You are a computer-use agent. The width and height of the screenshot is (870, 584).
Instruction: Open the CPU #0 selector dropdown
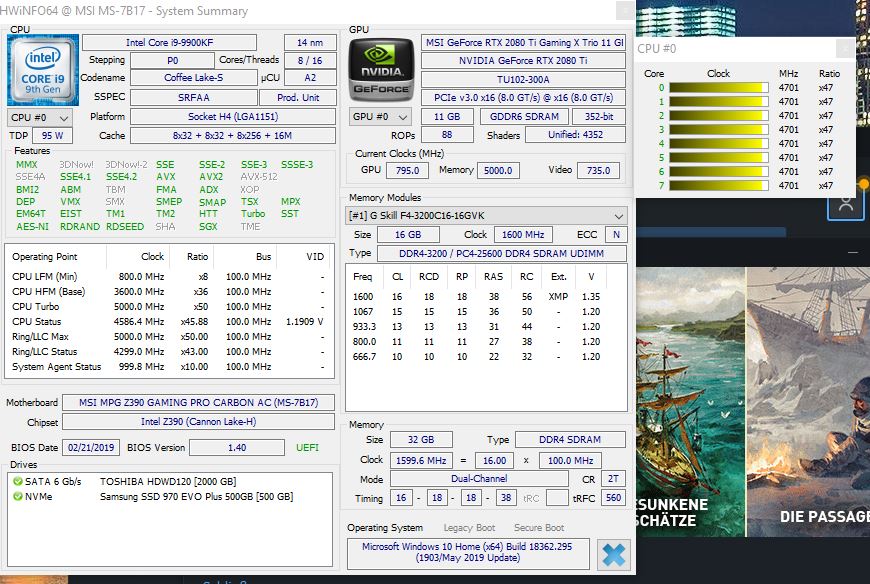coord(39,118)
